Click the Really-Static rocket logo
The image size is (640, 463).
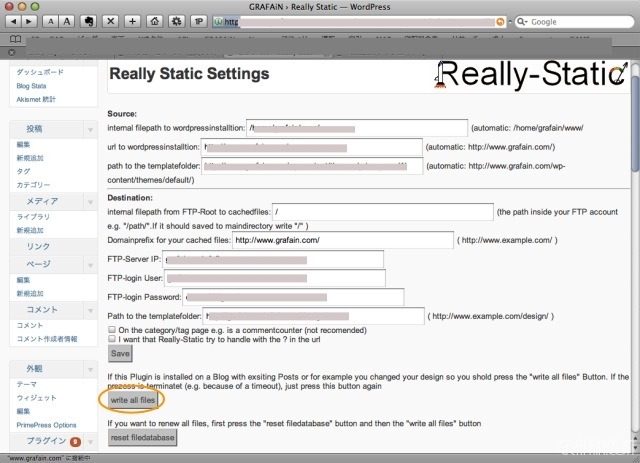point(531,74)
